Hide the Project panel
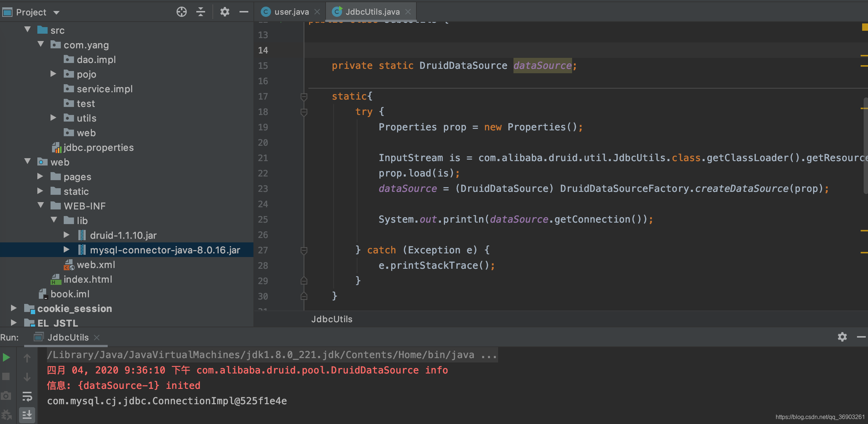The image size is (868, 424). click(244, 12)
